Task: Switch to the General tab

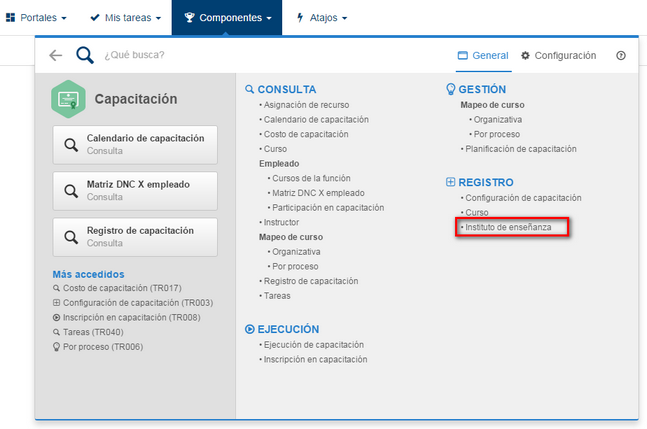Action: coord(483,55)
